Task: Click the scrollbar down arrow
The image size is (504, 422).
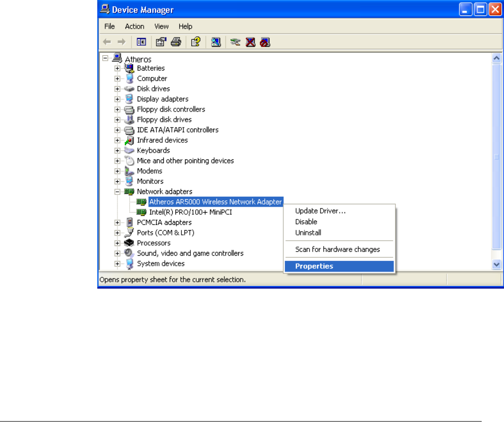Action: [x=497, y=265]
